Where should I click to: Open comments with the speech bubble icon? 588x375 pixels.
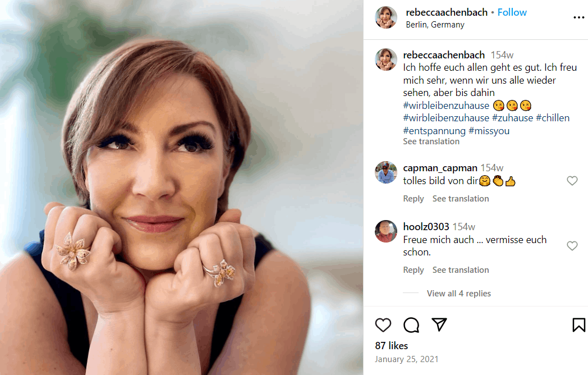(x=411, y=325)
